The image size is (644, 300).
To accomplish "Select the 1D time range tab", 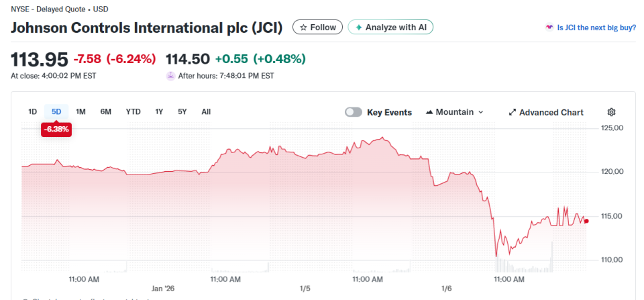I will click(x=32, y=111).
